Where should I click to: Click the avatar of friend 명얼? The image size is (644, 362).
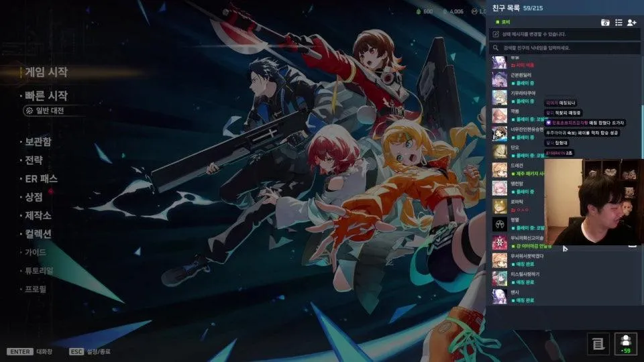click(x=499, y=224)
